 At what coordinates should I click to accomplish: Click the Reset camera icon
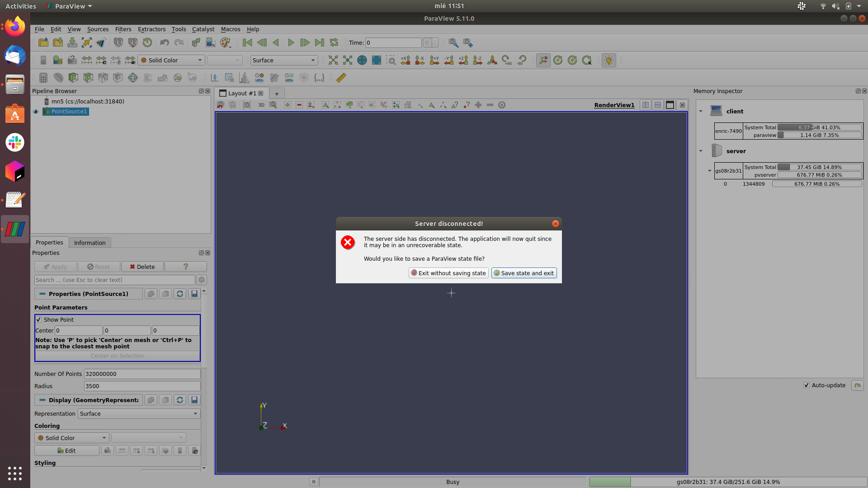(x=333, y=60)
